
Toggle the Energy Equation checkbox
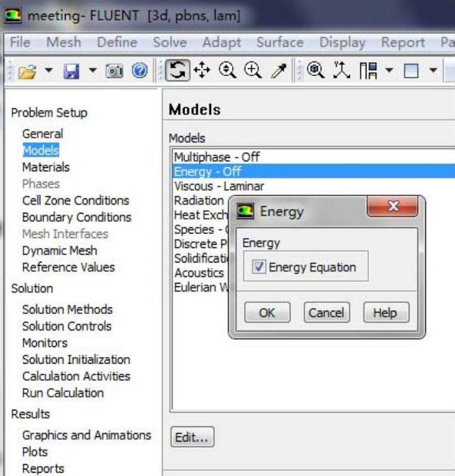click(259, 267)
